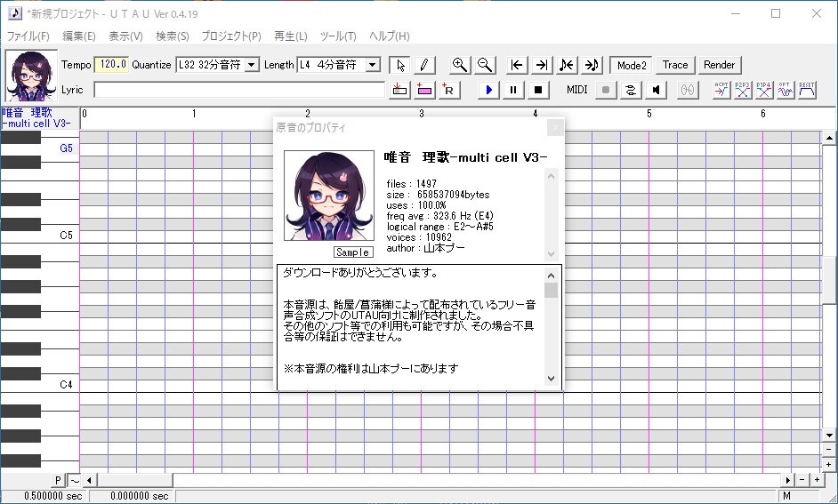The width and height of the screenshot is (838, 504).
Task: Click the P button at bottom left
Action: [58, 481]
